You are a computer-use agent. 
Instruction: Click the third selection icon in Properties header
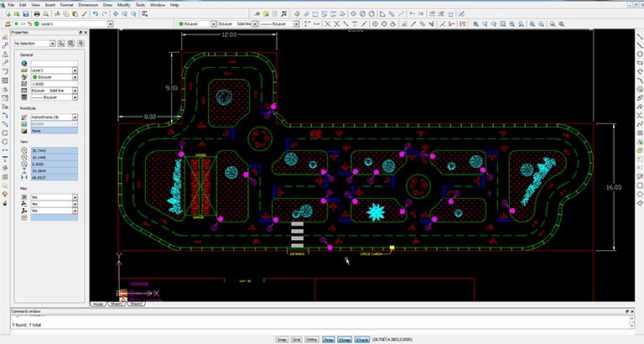tap(80, 43)
